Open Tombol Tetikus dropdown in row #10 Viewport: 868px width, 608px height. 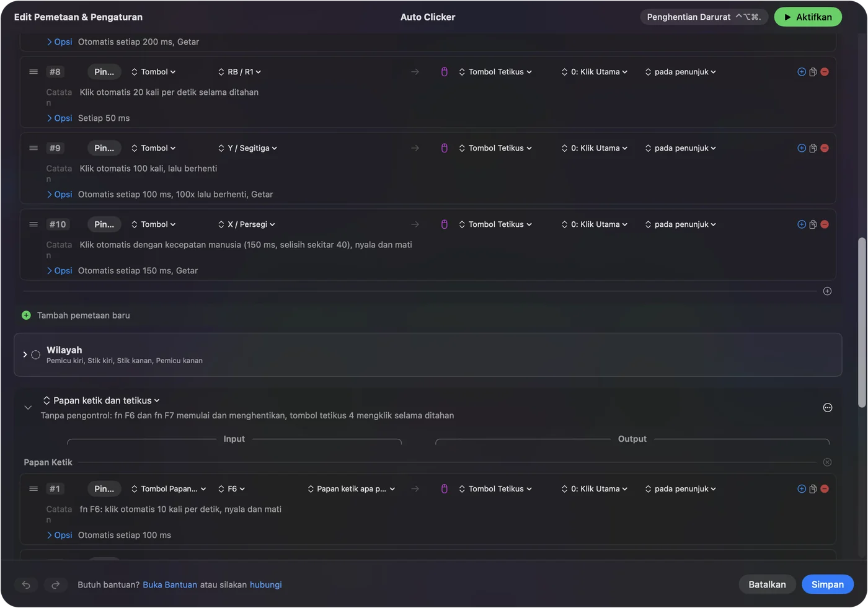pos(495,224)
